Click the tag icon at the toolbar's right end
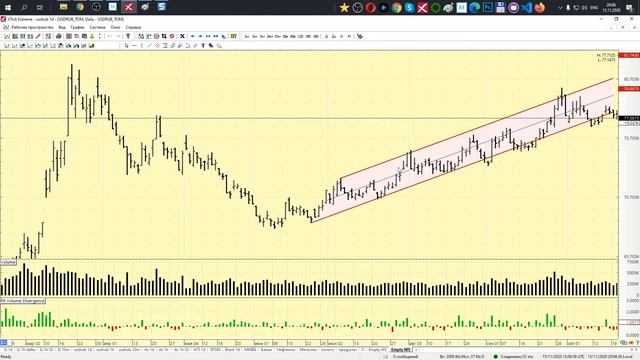Image resolution: width=640 pixels, height=360 pixels. [x=360, y=36]
